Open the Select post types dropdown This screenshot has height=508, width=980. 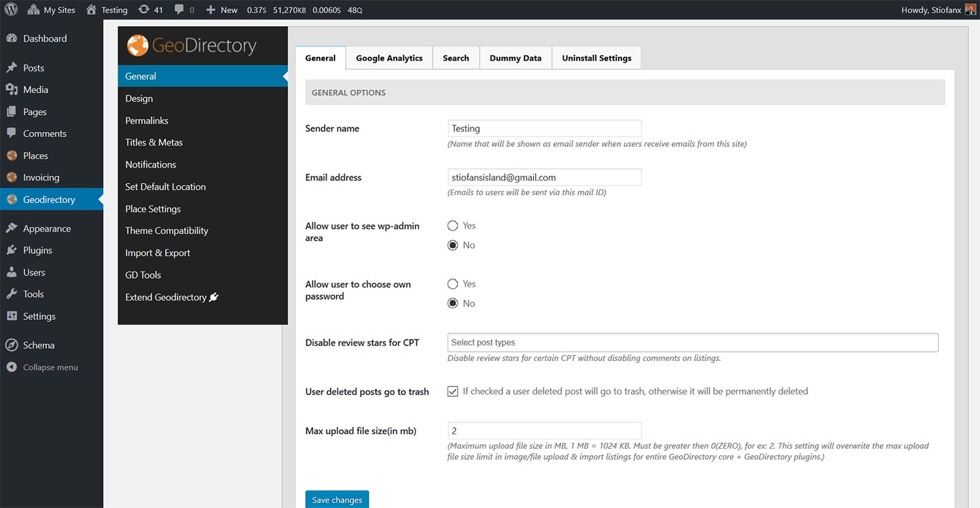point(693,343)
